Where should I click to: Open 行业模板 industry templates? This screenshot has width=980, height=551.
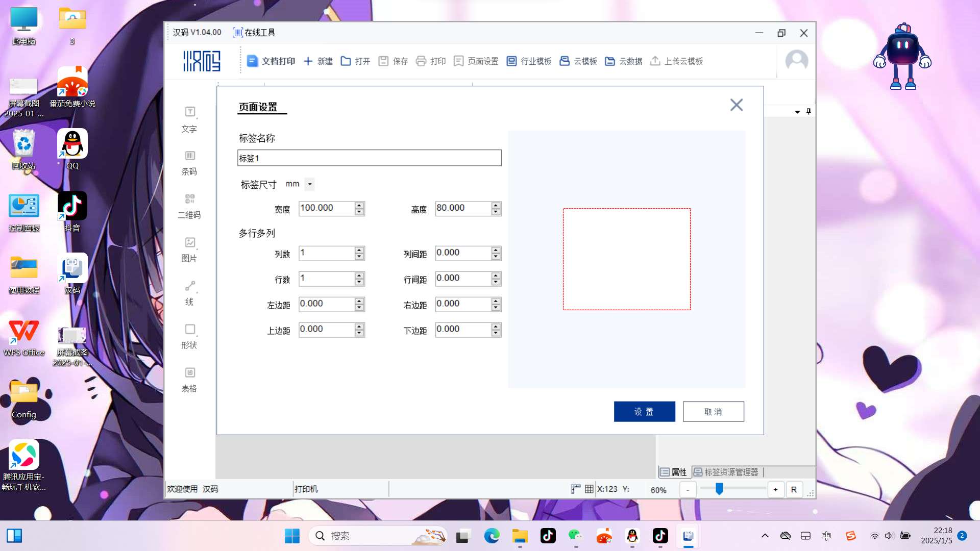point(529,61)
